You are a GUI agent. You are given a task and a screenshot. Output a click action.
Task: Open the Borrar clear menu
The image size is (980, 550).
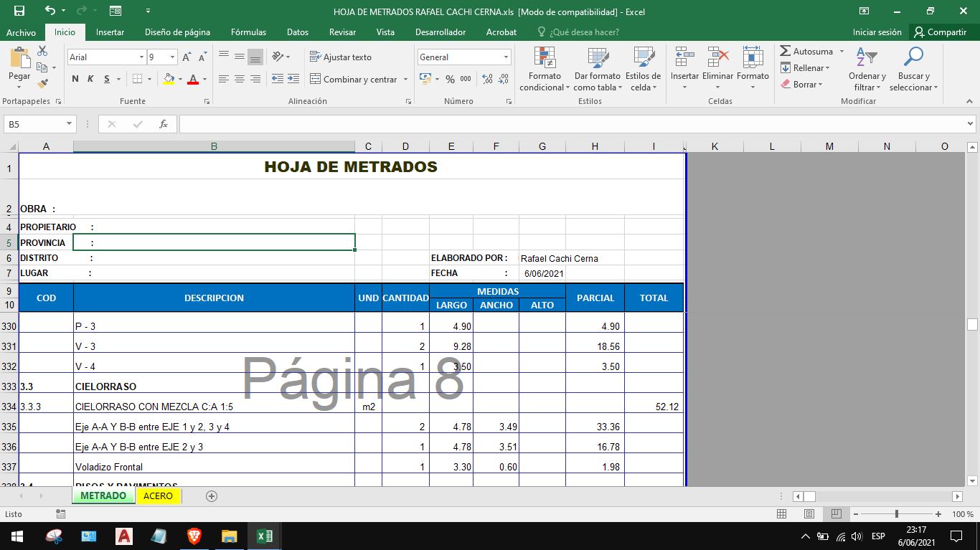[x=801, y=84]
